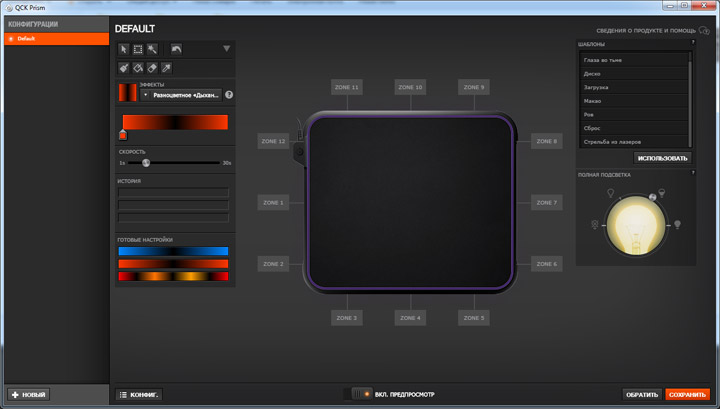Open СВЕДЕНИЯ О ПРОДУКТЕ И ПОМОЩЬ link
The height and width of the screenshot is (409, 720).
(x=646, y=31)
